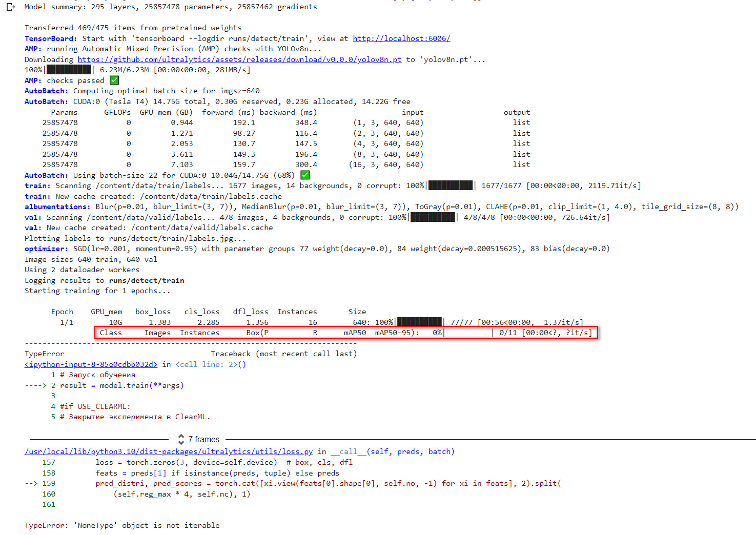Select the highlighted validation metrics row

[x=346, y=332]
